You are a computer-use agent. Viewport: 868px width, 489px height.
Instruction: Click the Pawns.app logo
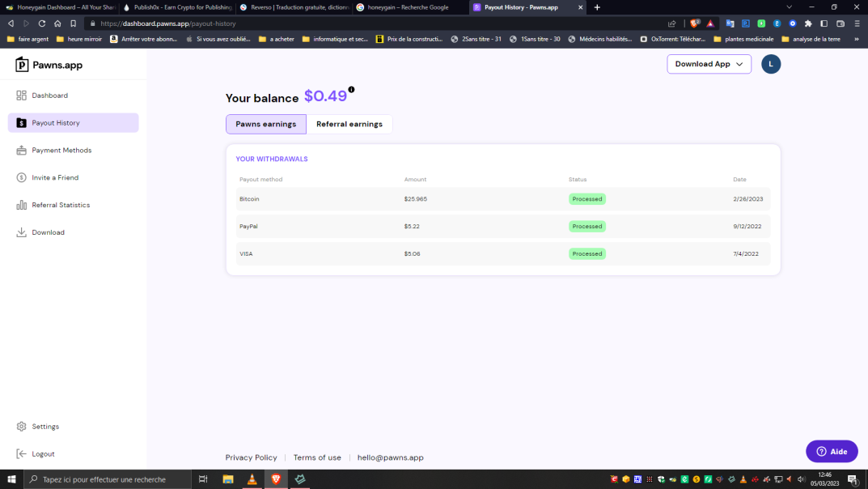pos(49,65)
